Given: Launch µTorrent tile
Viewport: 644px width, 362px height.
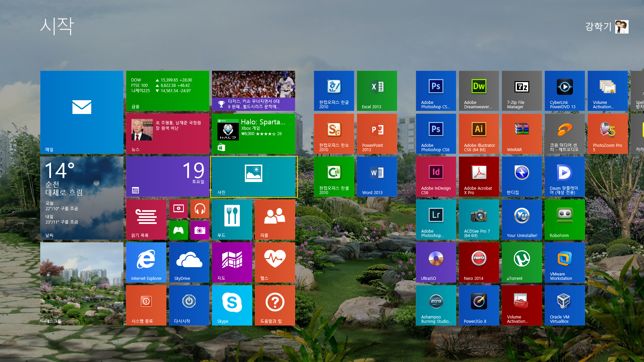Looking at the screenshot, I should [x=522, y=262].
